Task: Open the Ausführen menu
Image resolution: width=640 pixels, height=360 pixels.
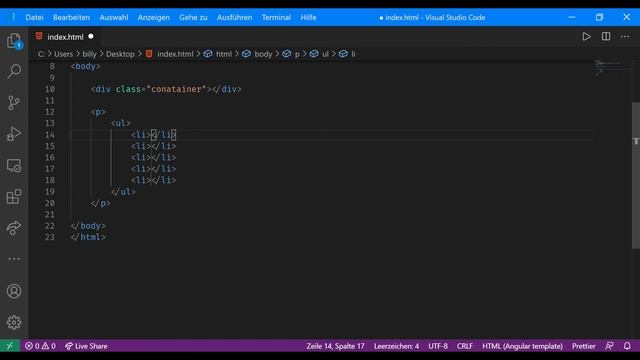Action: 235,18
